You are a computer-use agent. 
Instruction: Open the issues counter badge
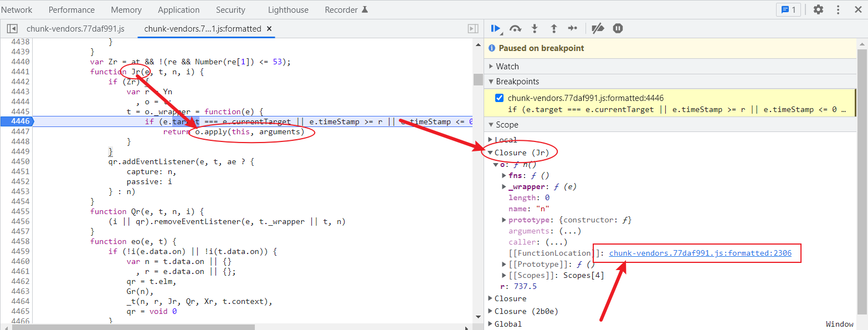tap(788, 9)
